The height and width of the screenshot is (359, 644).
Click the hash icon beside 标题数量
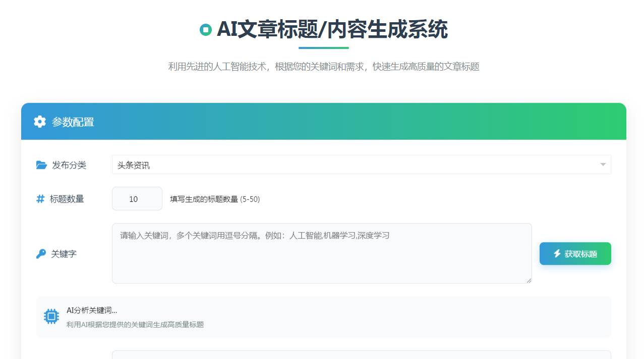(x=40, y=199)
